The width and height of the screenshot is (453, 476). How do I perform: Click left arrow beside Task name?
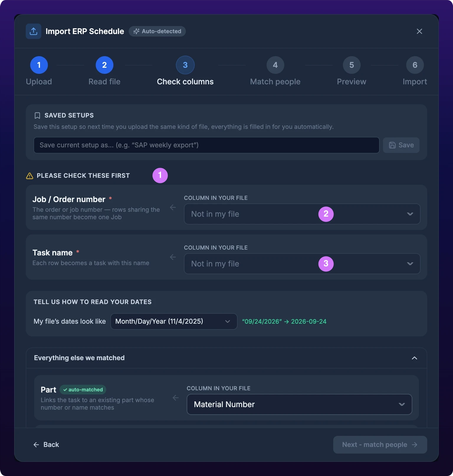tap(173, 257)
